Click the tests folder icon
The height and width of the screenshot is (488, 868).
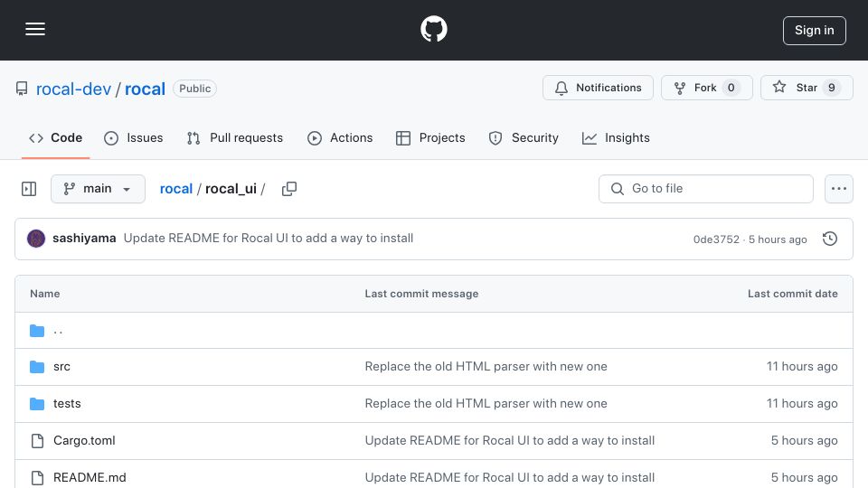[x=37, y=404]
